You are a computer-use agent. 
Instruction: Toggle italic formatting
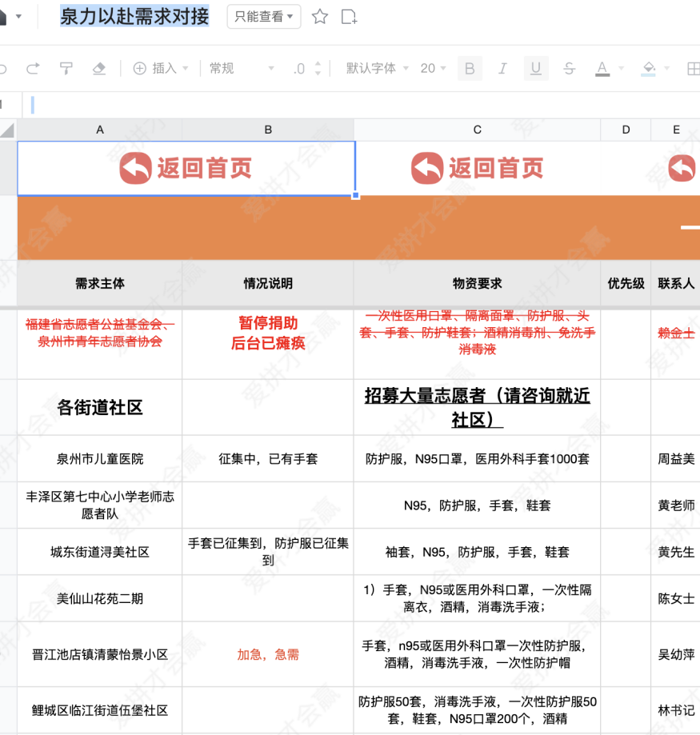(x=502, y=69)
